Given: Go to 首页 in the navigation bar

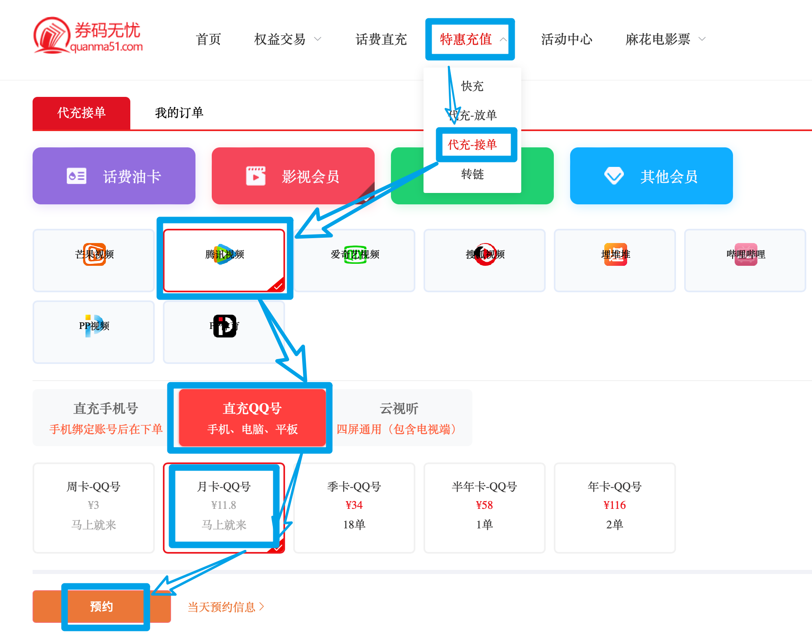Looking at the screenshot, I should point(208,39).
